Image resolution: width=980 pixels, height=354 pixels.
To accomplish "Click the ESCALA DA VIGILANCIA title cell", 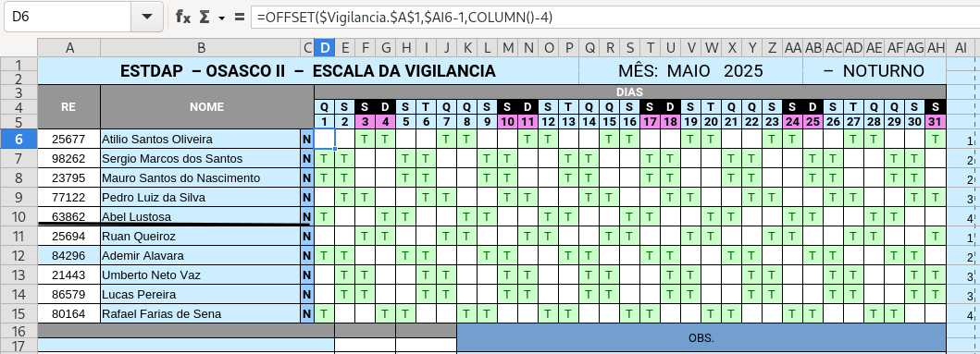I will pyautogui.click(x=308, y=70).
